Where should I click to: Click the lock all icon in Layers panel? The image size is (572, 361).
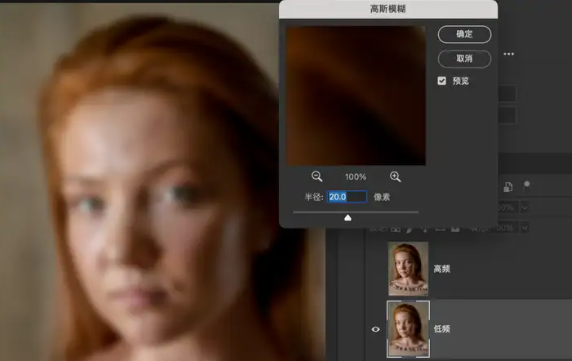[455, 229]
